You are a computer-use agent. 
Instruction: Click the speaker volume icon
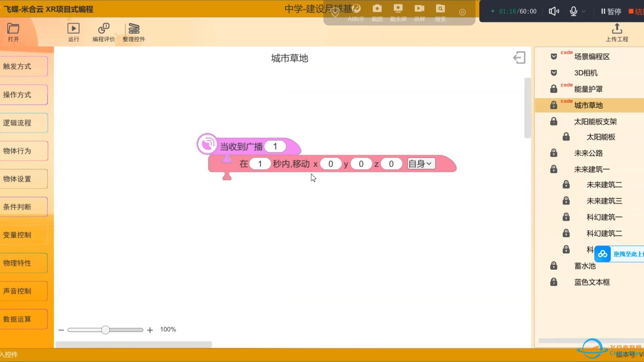pos(553,11)
